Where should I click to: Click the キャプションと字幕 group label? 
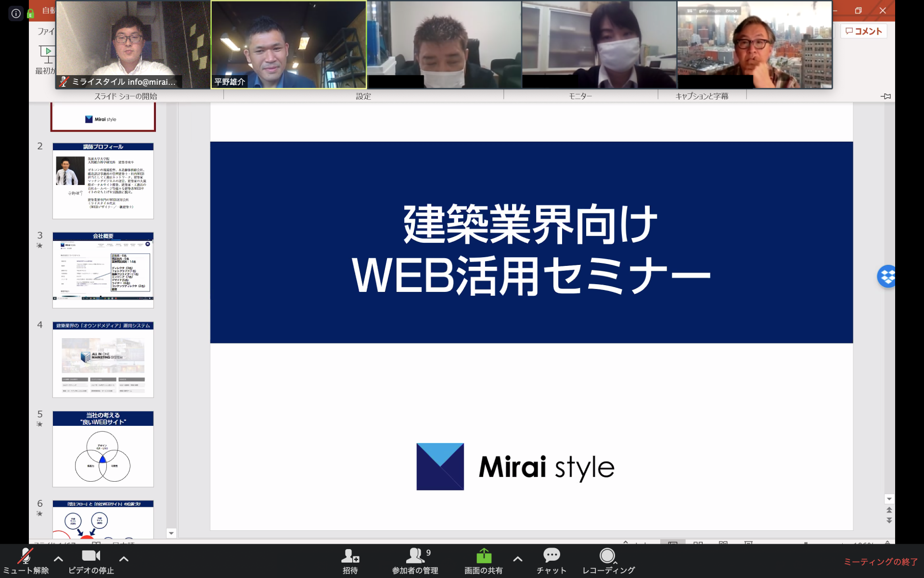click(x=702, y=96)
